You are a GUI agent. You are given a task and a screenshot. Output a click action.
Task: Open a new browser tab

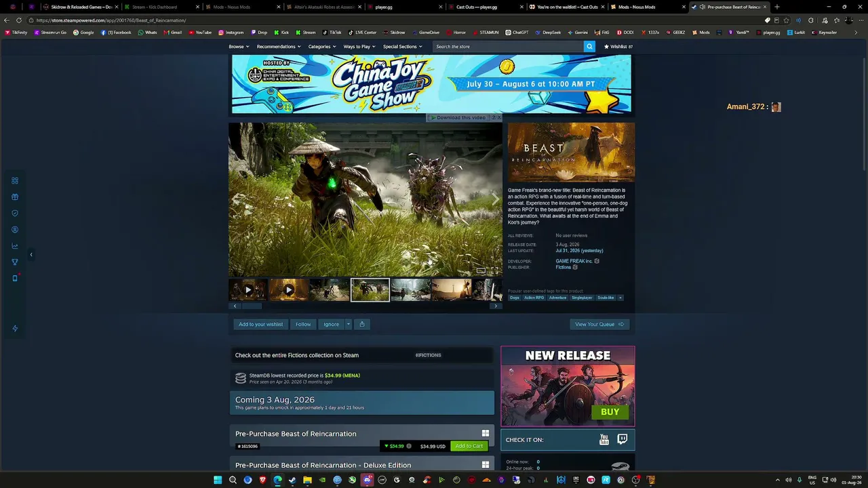coord(777,7)
